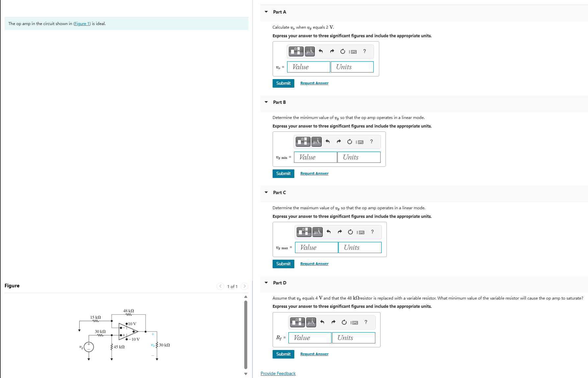Click undo arrow in Part A toolbar
Screen dimensions: 588x378
pyautogui.click(x=321, y=51)
